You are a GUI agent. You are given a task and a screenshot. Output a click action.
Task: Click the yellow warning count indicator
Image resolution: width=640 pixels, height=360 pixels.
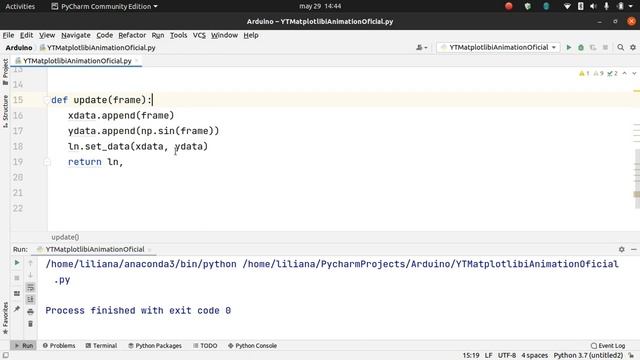[584, 73]
